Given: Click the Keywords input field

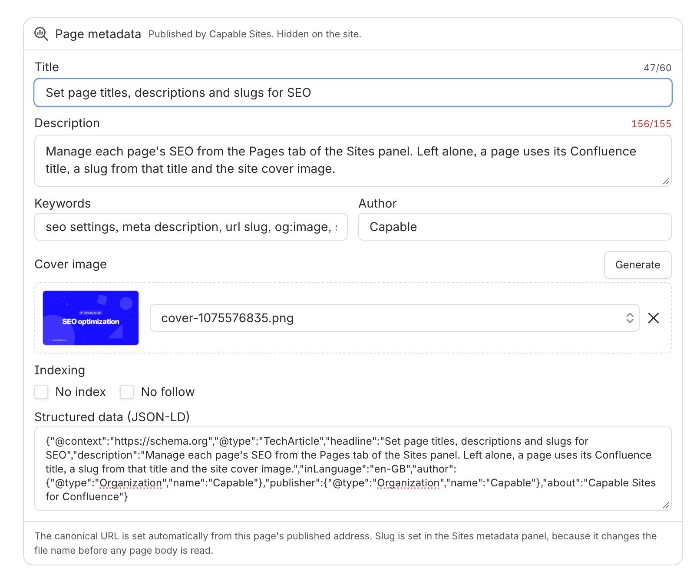Looking at the screenshot, I should [191, 227].
